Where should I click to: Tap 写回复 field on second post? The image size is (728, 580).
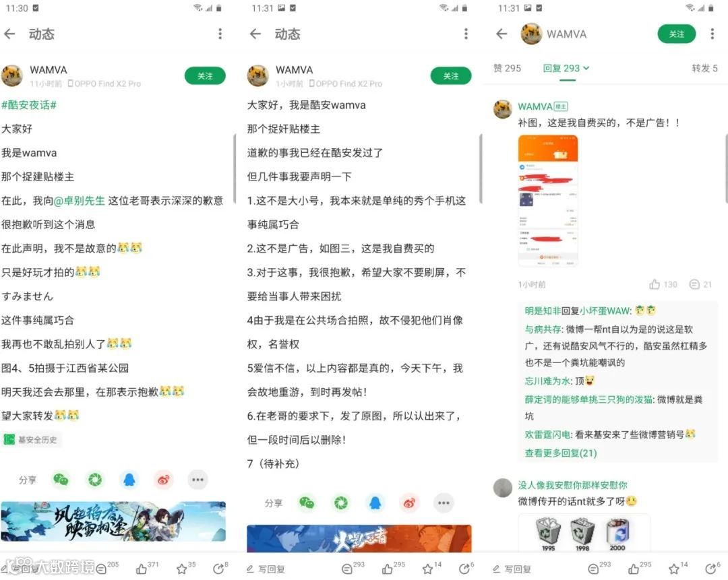(x=266, y=569)
